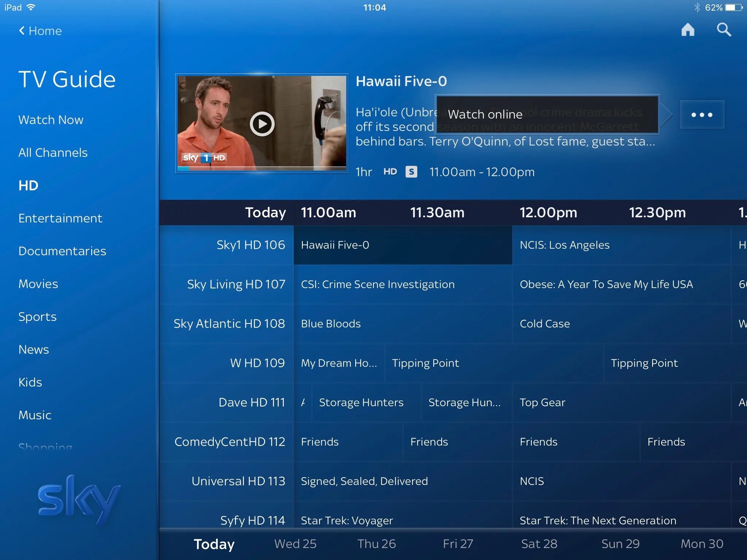Click the Search icon in top right
747x560 pixels.
pyautogui.click(x=725, y=30)
